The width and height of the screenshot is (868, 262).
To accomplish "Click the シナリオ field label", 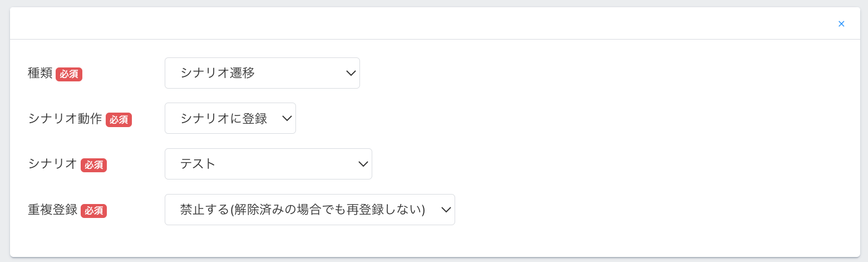I will pos(52,164).
